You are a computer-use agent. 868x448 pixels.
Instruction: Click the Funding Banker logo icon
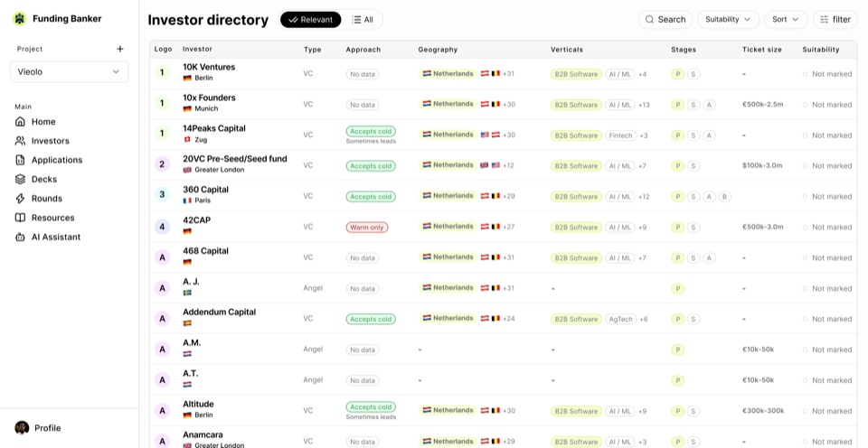(x=20, y=19)
